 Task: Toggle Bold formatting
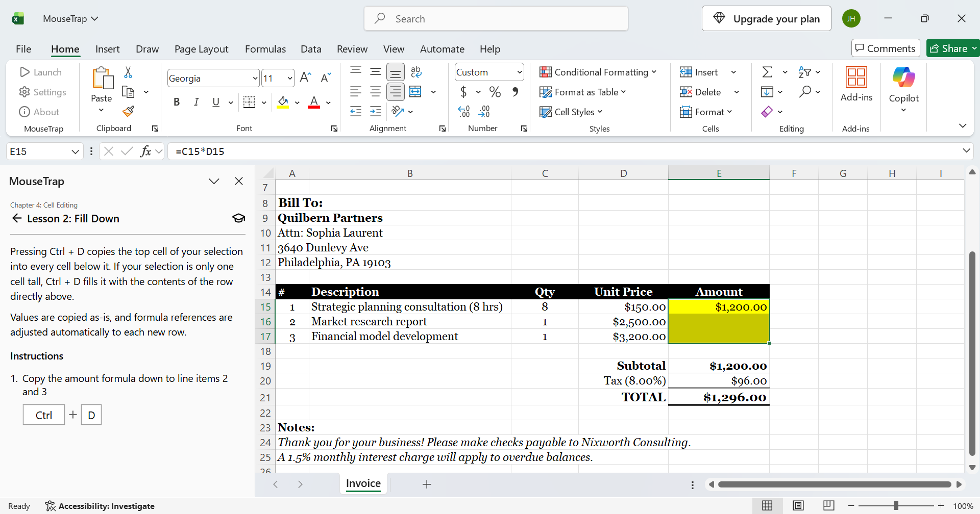click(x=177, y=102)
